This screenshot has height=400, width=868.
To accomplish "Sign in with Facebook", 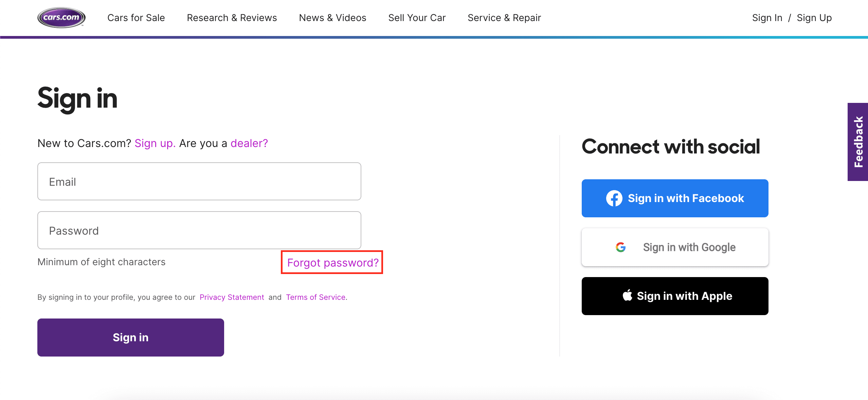I will click(x=674, y=198).
